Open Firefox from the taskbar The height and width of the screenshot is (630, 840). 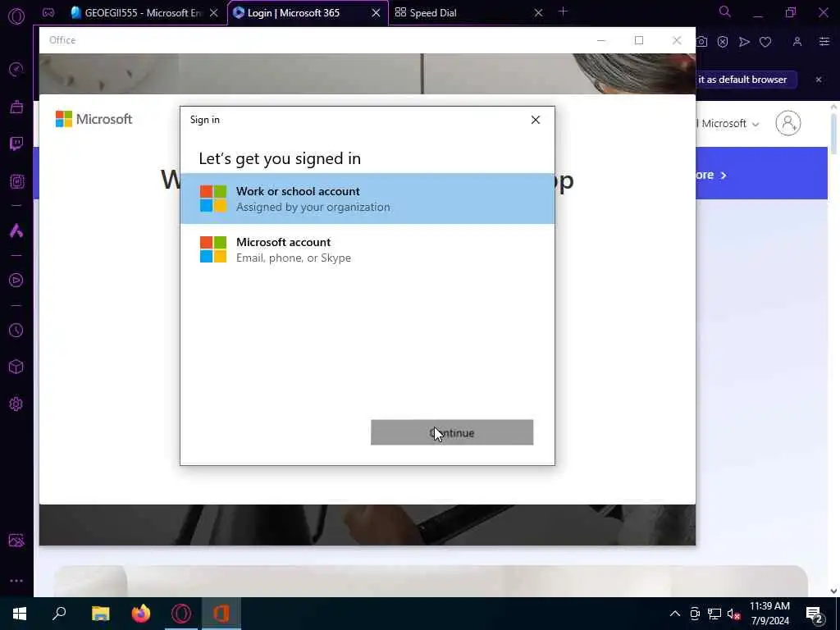141,614
